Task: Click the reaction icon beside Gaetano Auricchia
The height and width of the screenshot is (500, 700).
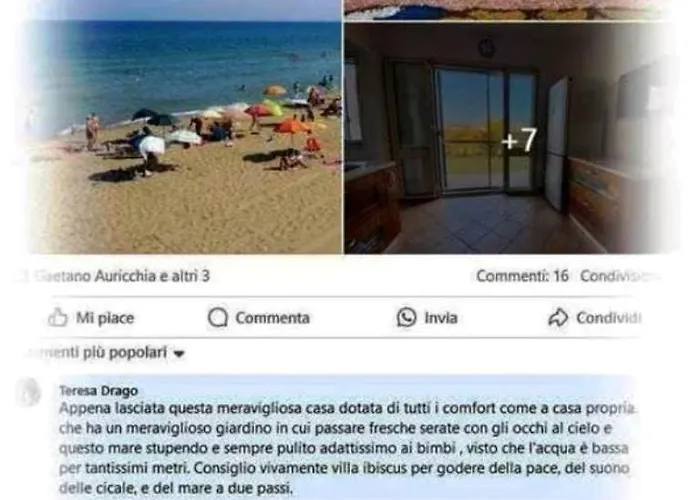Action: tap(21, 276)
